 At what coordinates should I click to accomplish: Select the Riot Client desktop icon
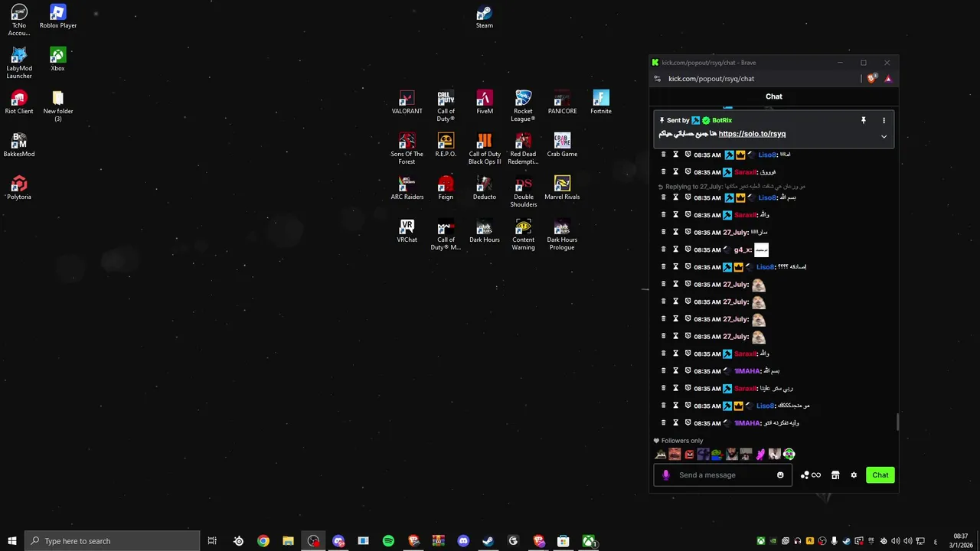tap(19, 103)
